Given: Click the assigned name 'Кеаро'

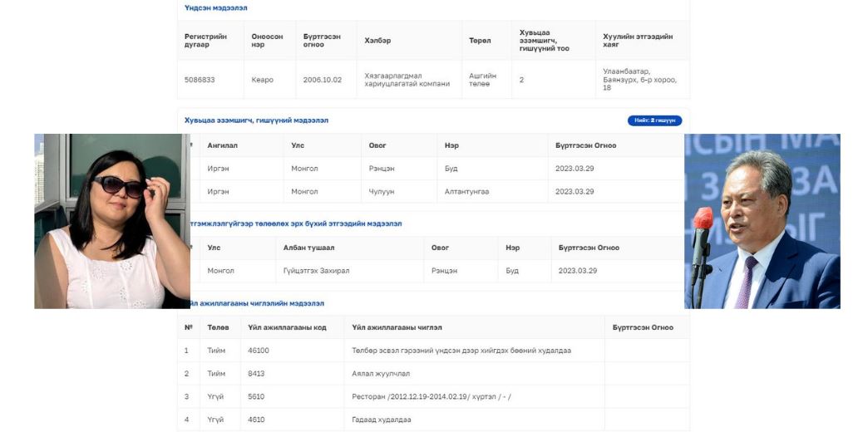Looking at the screenshot, I should [x=263, y=80].
